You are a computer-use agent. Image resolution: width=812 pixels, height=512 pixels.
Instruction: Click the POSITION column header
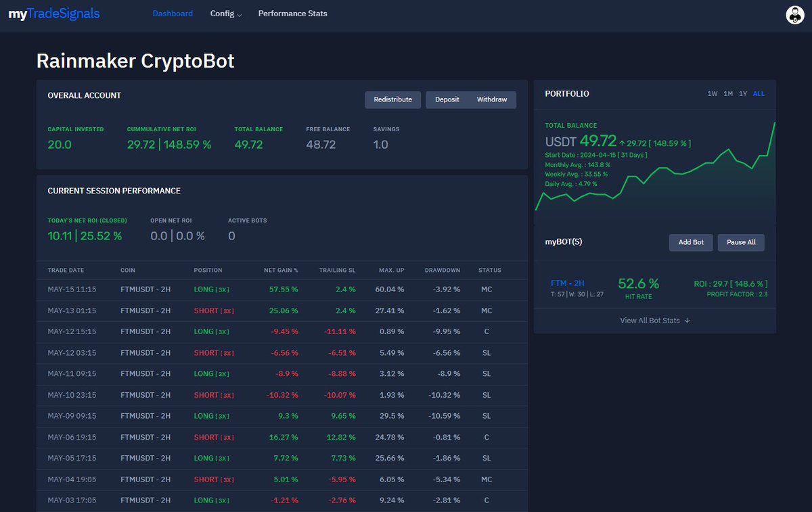[x=208, y=271]
